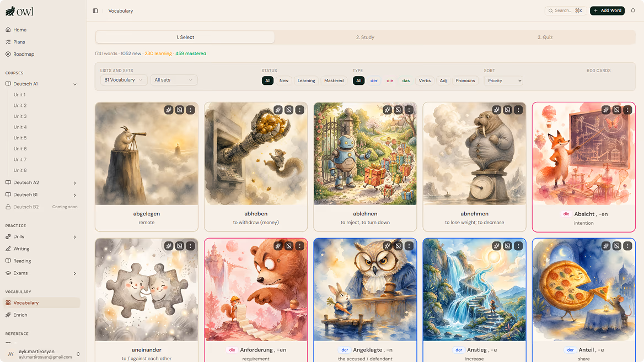Switch to the 1. Select tab

pyautogui.click(x=185, y=37)
